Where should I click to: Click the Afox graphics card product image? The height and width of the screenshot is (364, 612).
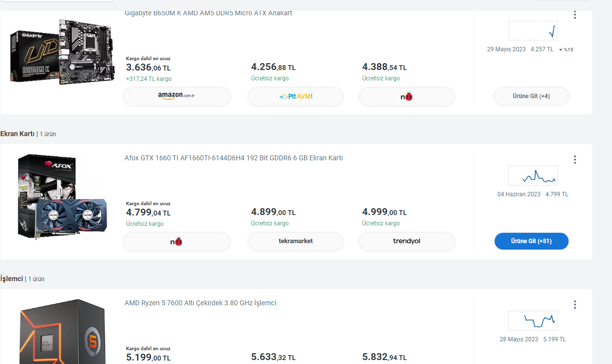point(62,196)
